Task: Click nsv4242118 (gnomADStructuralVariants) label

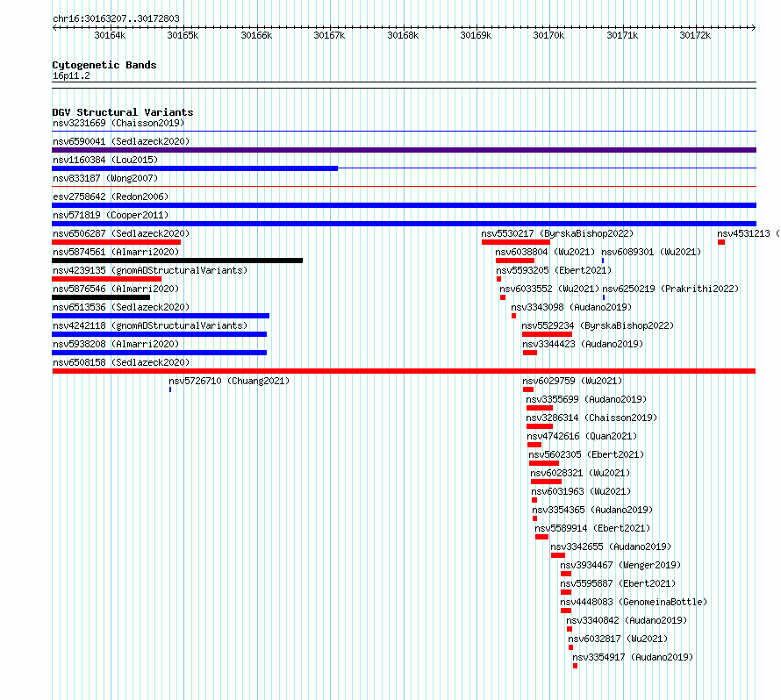Action: [150, 325]
